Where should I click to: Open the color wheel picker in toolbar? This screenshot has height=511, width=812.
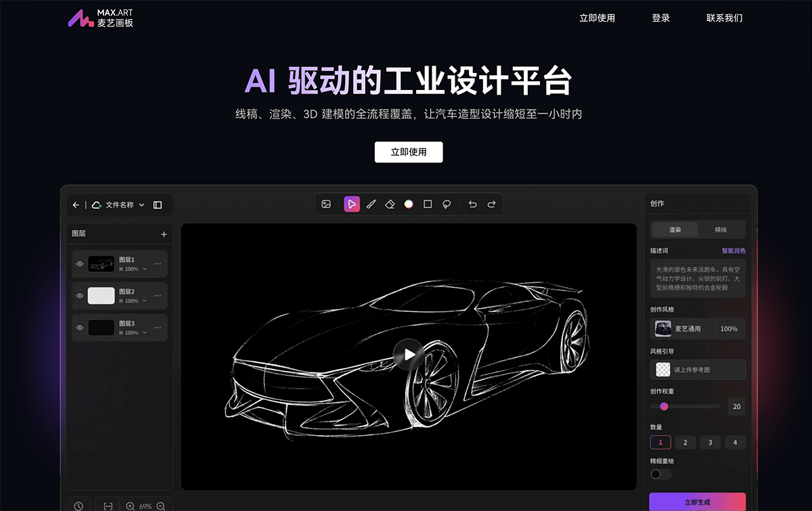tap(409, 204)
